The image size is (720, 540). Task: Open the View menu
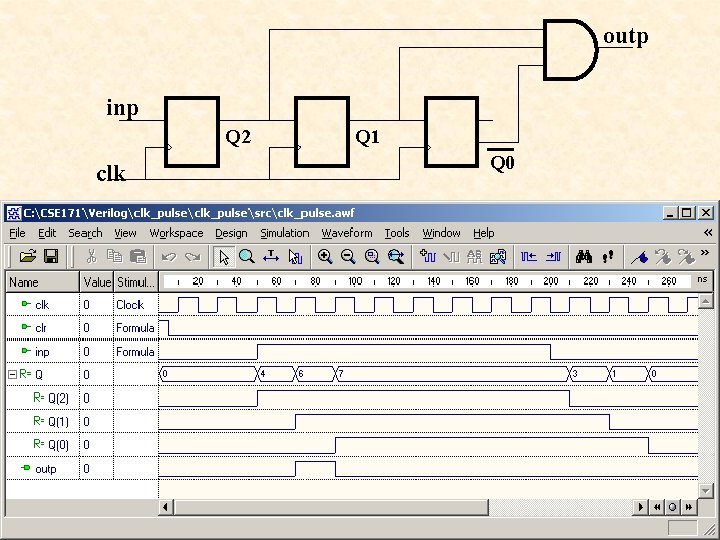click(x=125, y=233)
